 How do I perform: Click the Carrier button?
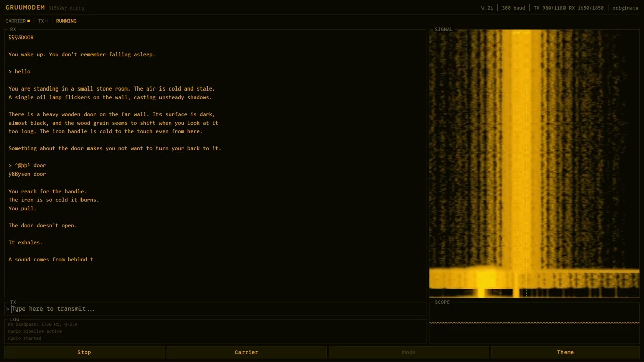247,352
